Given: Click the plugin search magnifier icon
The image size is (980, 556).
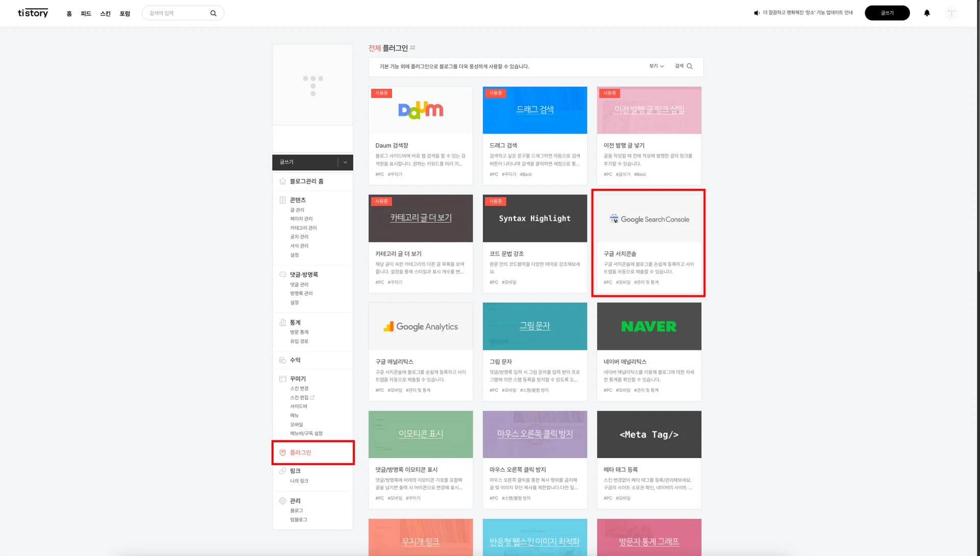Looking at the screenshot, I should (690, 66).
